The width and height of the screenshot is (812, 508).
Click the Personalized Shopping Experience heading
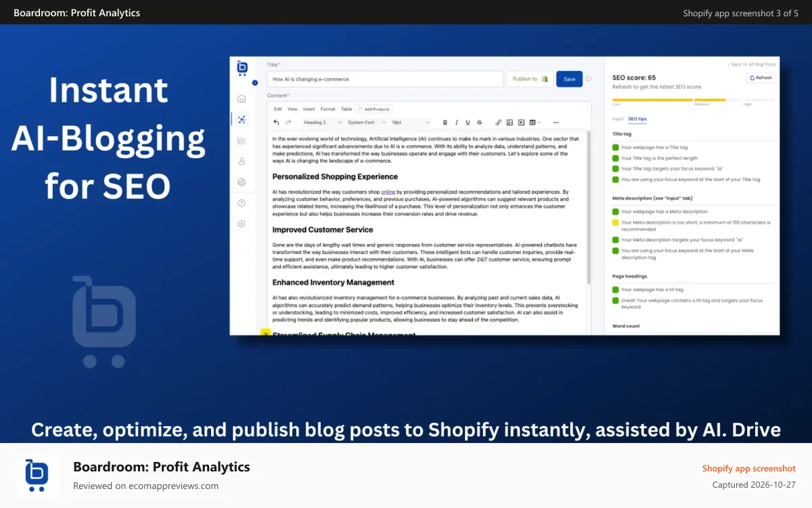(335, 177)
